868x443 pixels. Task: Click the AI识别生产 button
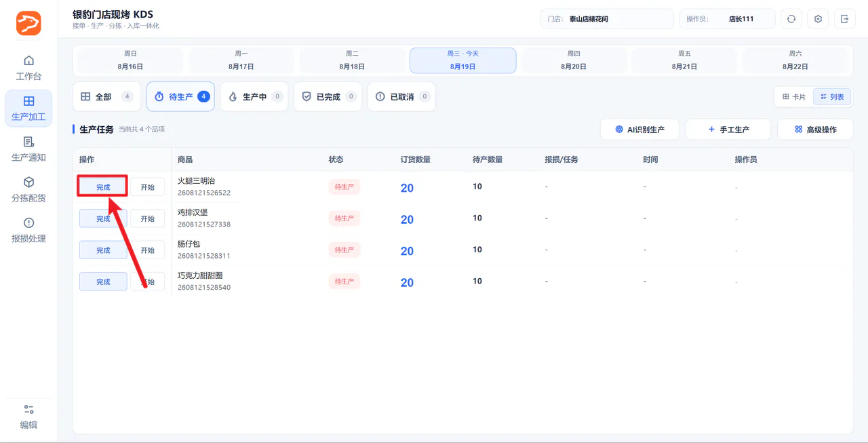coord(639,130)
